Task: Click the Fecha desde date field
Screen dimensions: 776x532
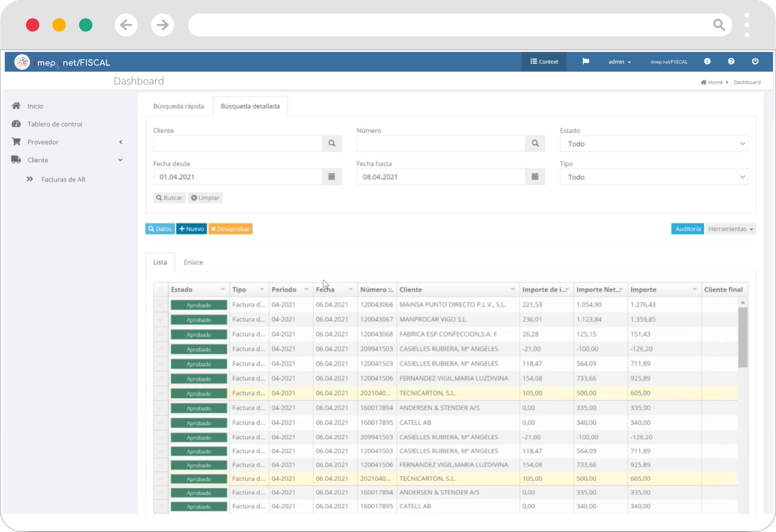Action: [238, 177]
